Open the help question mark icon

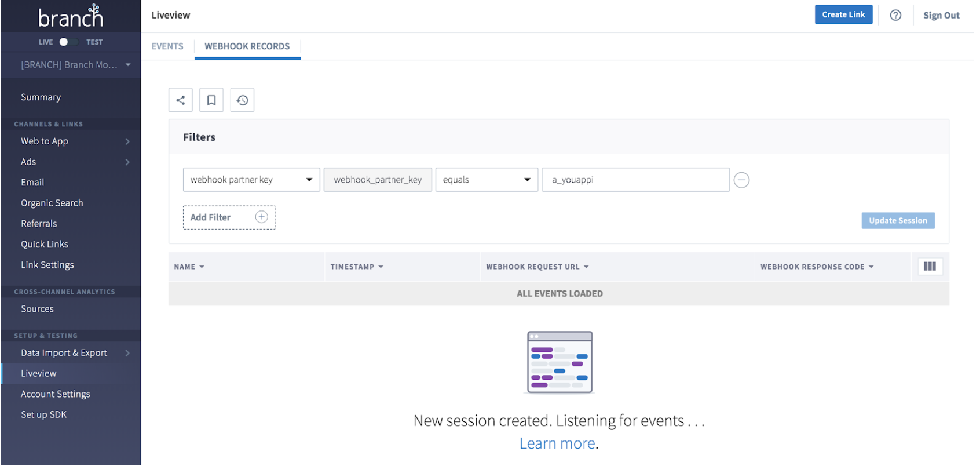click(895, 16)
